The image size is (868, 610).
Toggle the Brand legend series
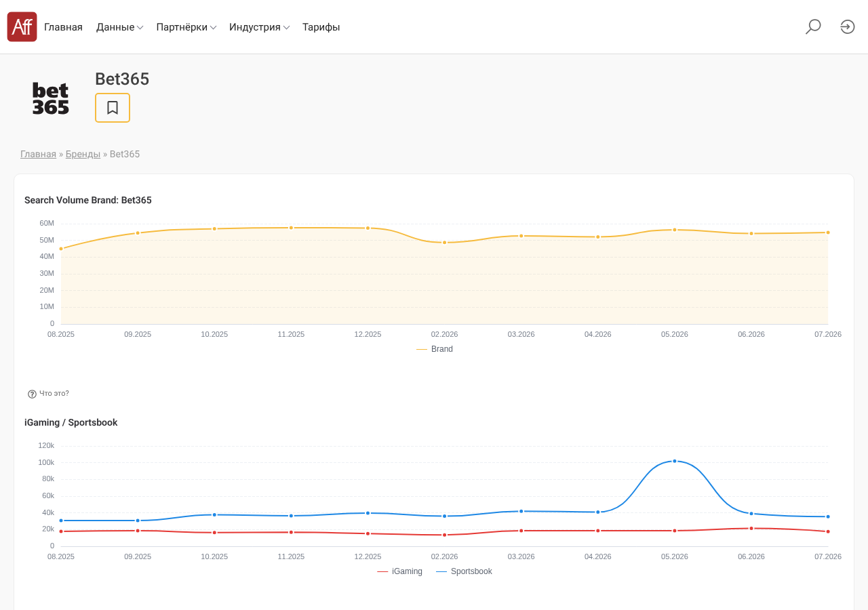pos(435,349)
